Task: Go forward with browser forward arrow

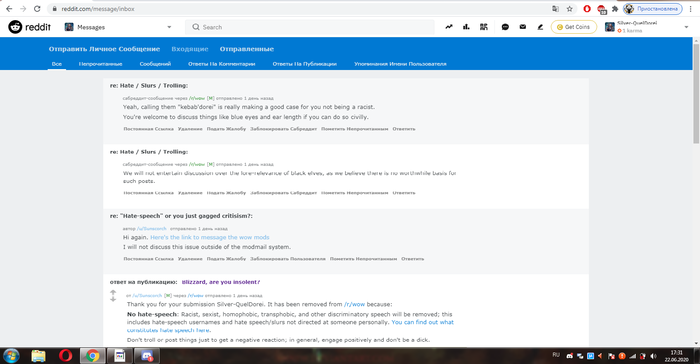Action: click(23, 8)
